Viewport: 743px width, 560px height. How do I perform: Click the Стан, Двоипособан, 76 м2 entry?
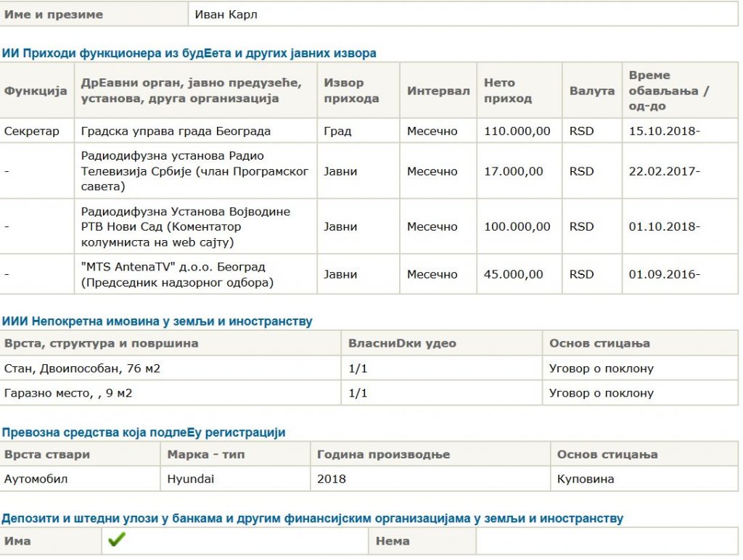click(x=82, y=368)
